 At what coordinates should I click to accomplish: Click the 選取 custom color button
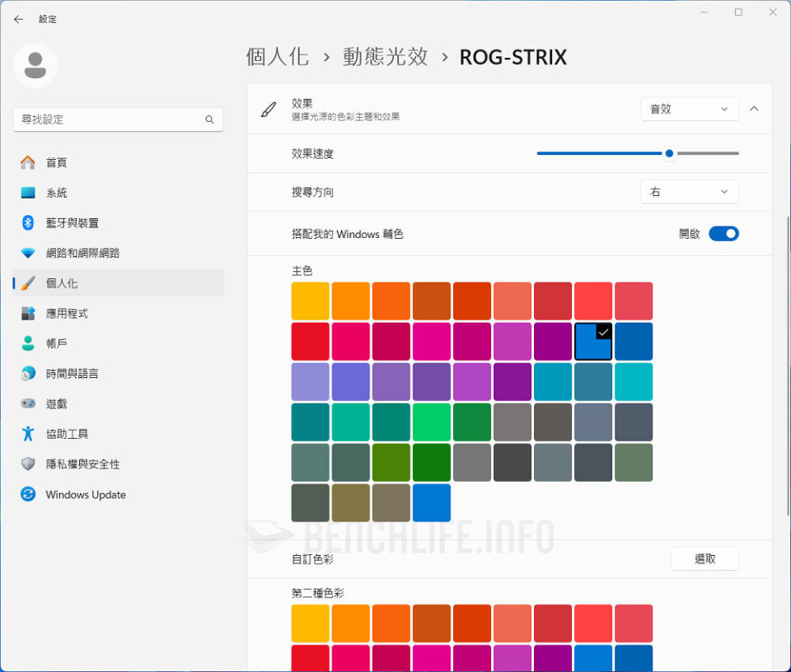pos(704,558)
